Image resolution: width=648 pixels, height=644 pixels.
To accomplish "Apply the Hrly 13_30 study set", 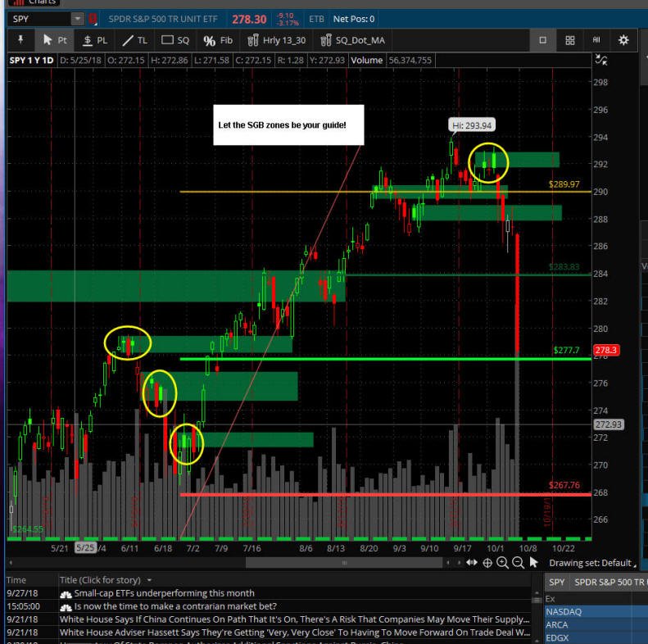I will (276, 40).
